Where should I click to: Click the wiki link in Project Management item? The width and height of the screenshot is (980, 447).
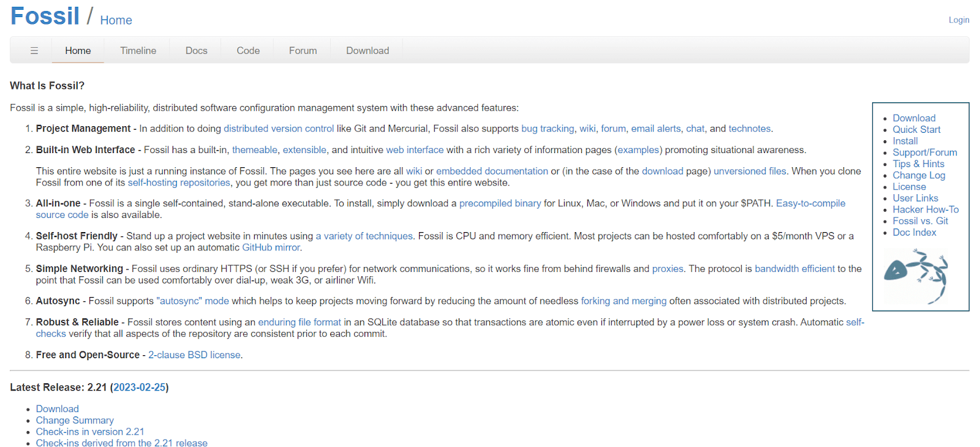point(587,129)
